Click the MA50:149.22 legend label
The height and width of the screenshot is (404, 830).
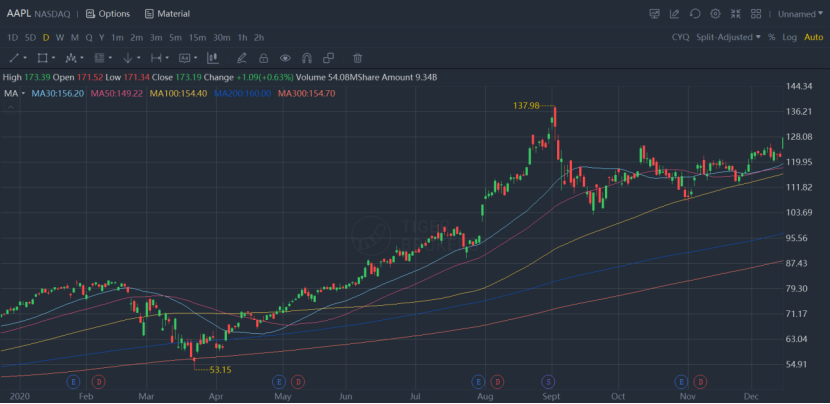click(x=117, y=93)
